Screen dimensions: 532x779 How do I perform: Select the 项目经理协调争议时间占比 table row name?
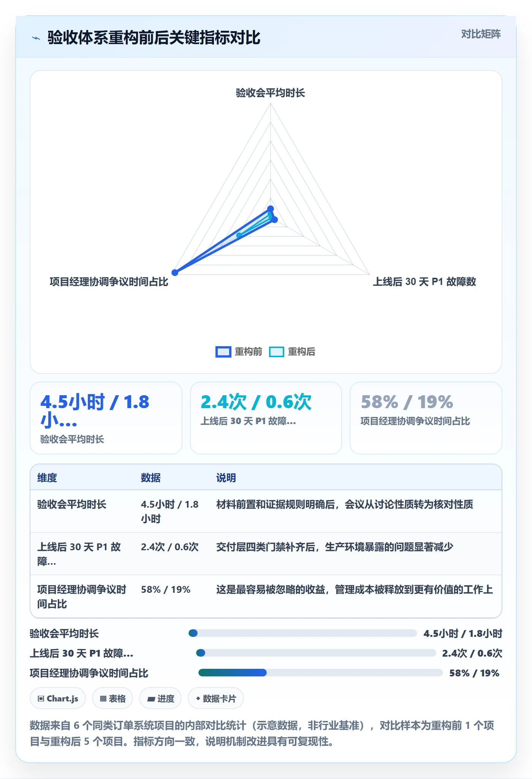(x=82, y=597)
